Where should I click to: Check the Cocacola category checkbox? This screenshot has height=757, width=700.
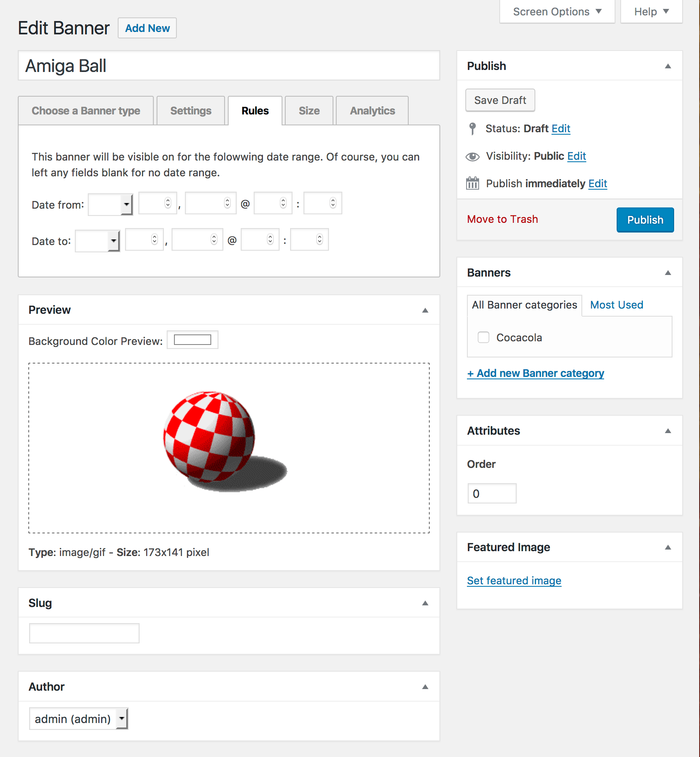click(x=484, y=337)
